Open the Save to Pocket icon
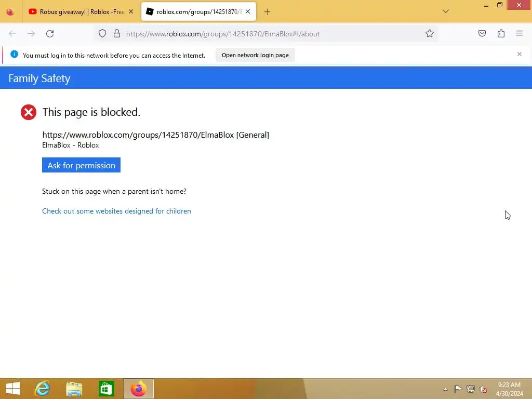 click(482, 33)
